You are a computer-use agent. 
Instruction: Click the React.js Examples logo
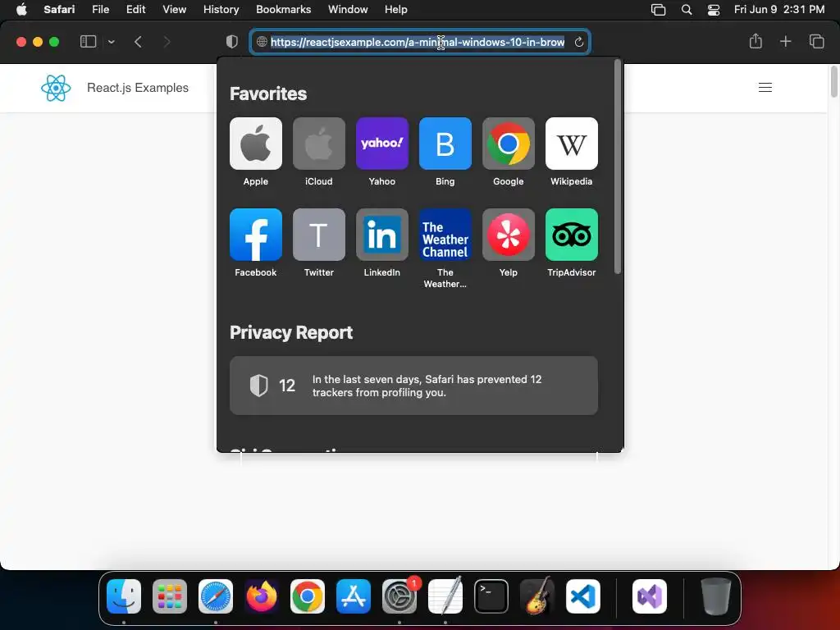(x=56, y=88)
